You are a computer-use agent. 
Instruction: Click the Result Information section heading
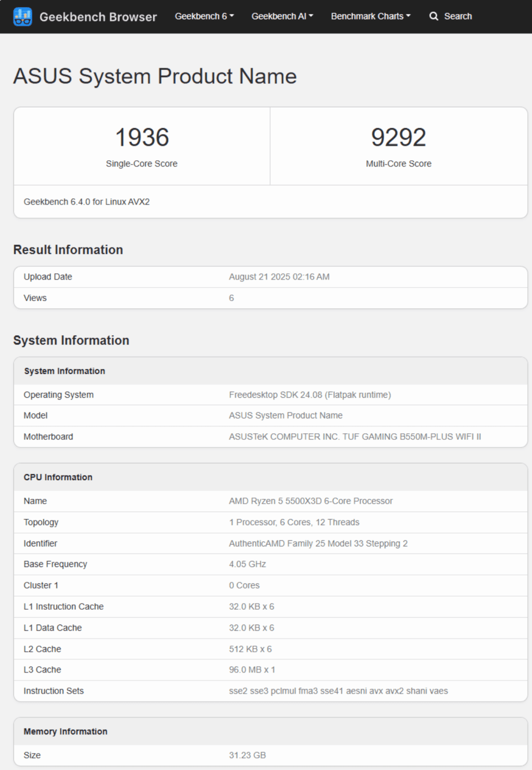[68, 250]
